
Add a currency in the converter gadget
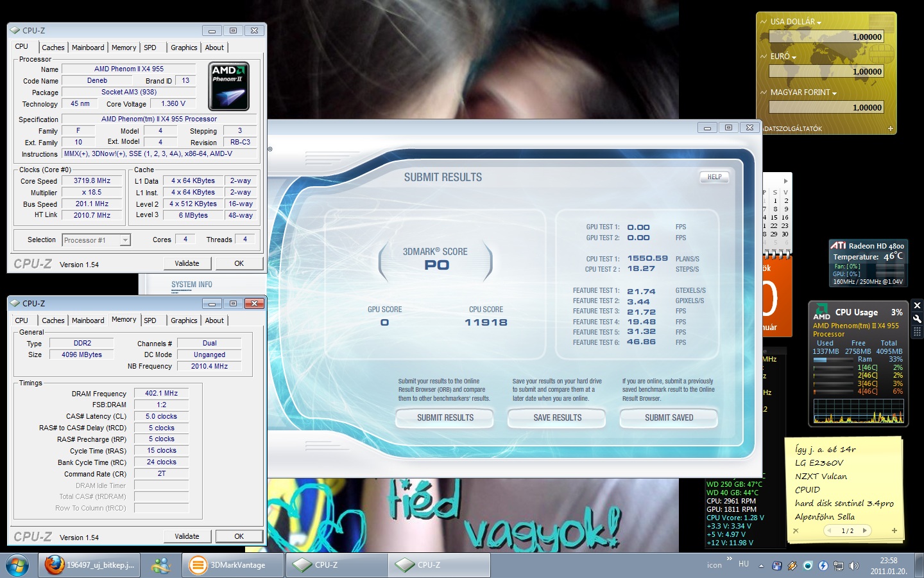pyautogui.click(x=891, y=128)
